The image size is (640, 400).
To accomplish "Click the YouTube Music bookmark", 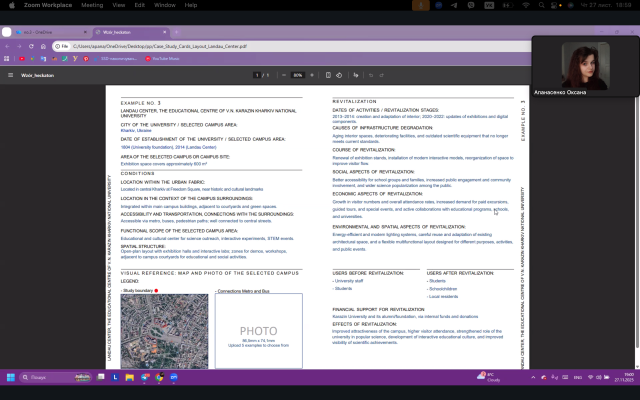I will 160,59.
